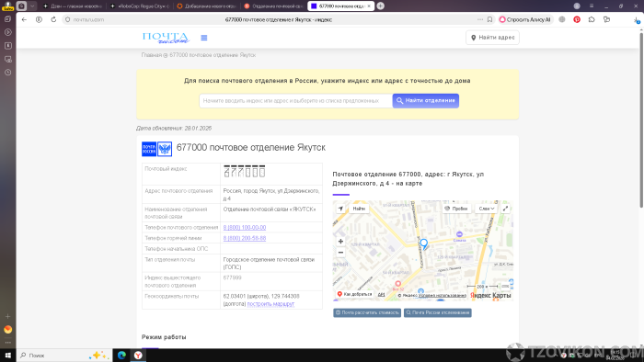Click the Найти button on the map

tap(359, 209)
